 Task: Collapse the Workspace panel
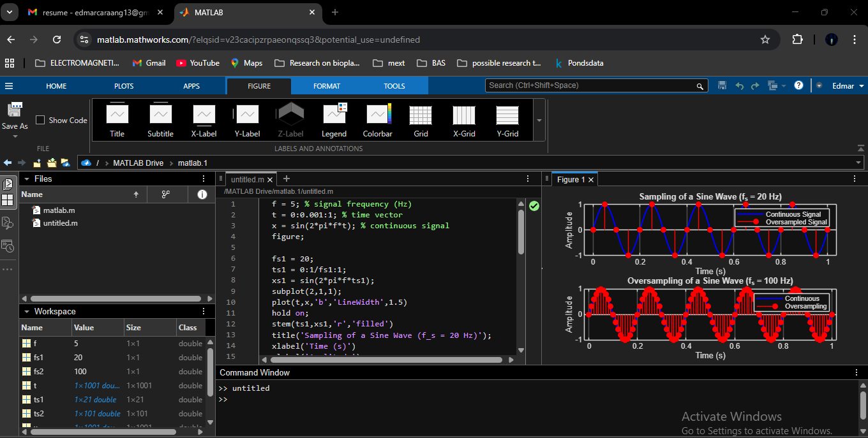27,312
